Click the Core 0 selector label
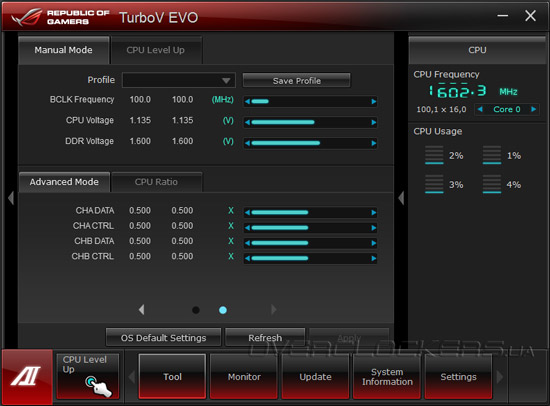The height and width of the screenshot is (406, 550). (507, 109)
